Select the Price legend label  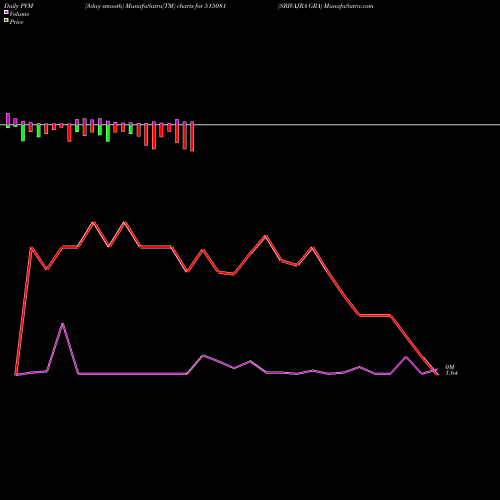tap(16, 22)
